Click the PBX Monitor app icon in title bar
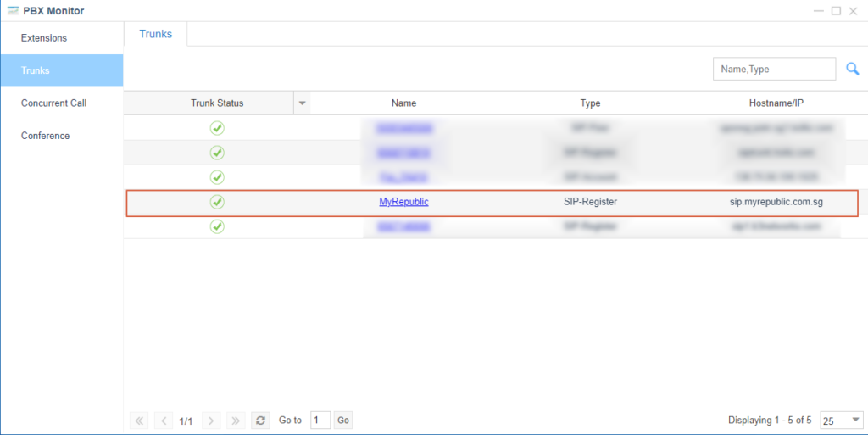Image resolution: width=868 pixels, height=435 pixels. click(13, 11)
